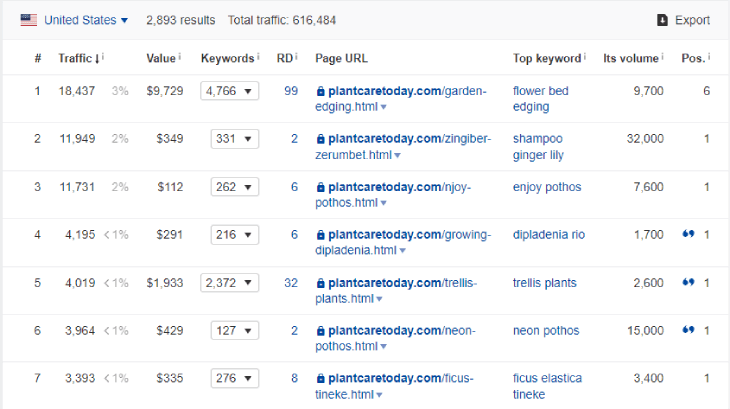Show info tooltip icon next to Traffic
The height and width of the screenshot is (409, 730).
click(103, 57)
